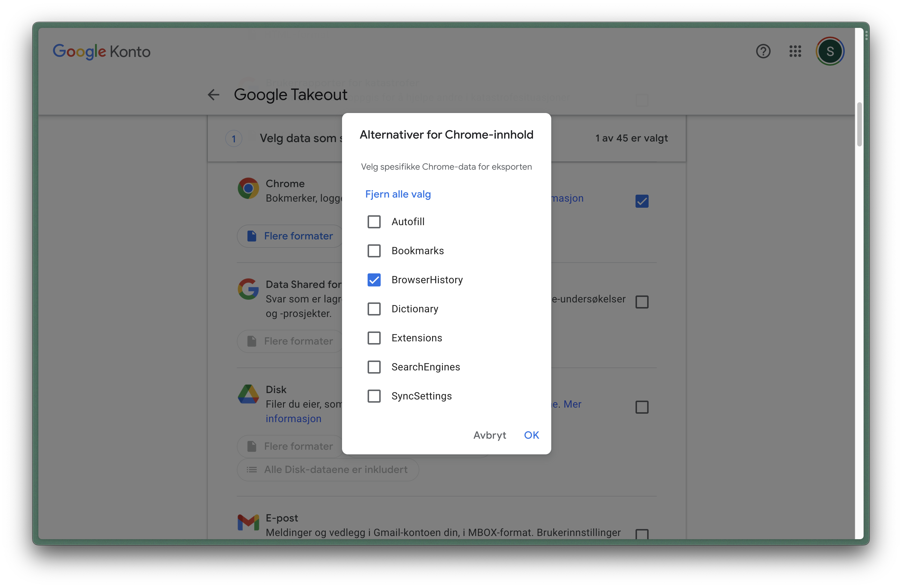Open Flere formater for Chrome
The height and width of the screenshot is (588, 902).
pos(290,236)
